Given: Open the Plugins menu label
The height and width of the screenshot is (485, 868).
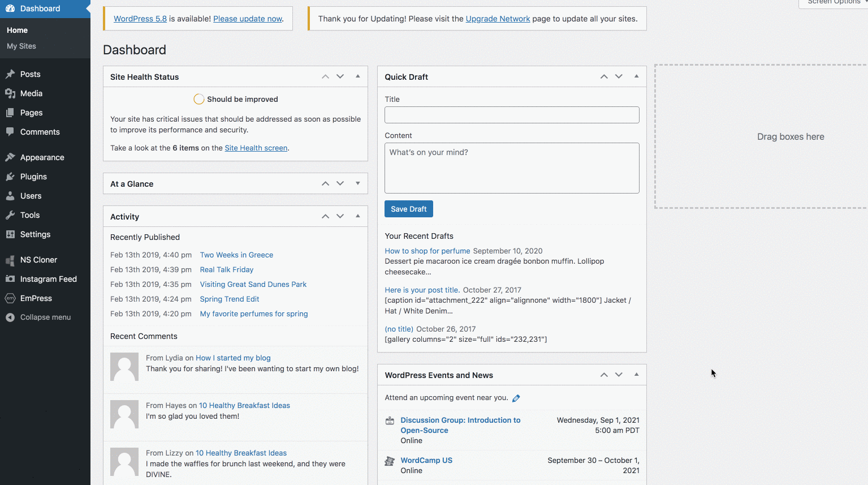Looking at the screenshot, I should 33,177.
